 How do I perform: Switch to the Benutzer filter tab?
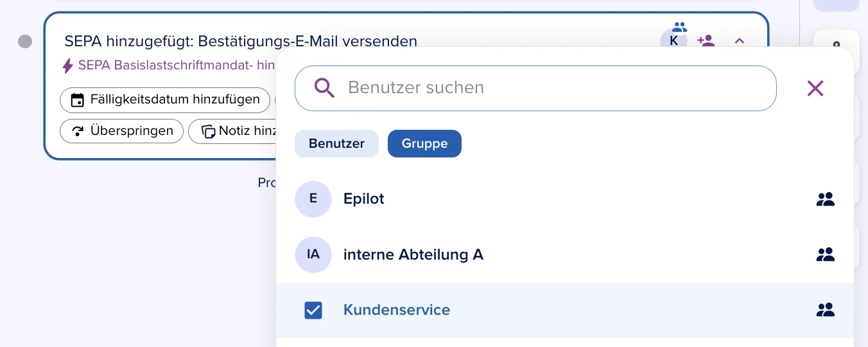click(x=336, y=143)
